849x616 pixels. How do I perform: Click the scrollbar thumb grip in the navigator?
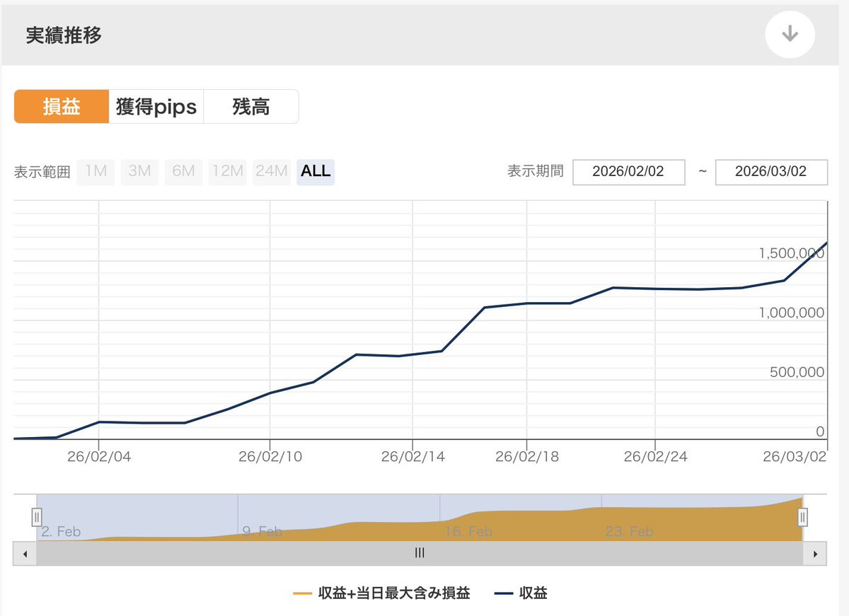420,554
